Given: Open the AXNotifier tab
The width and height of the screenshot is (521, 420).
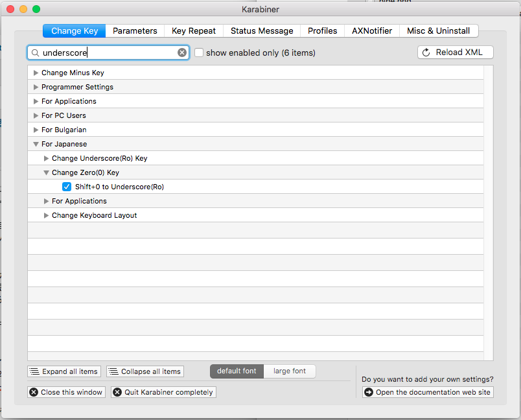Looking at the screenshot, I should click(372, 31).
